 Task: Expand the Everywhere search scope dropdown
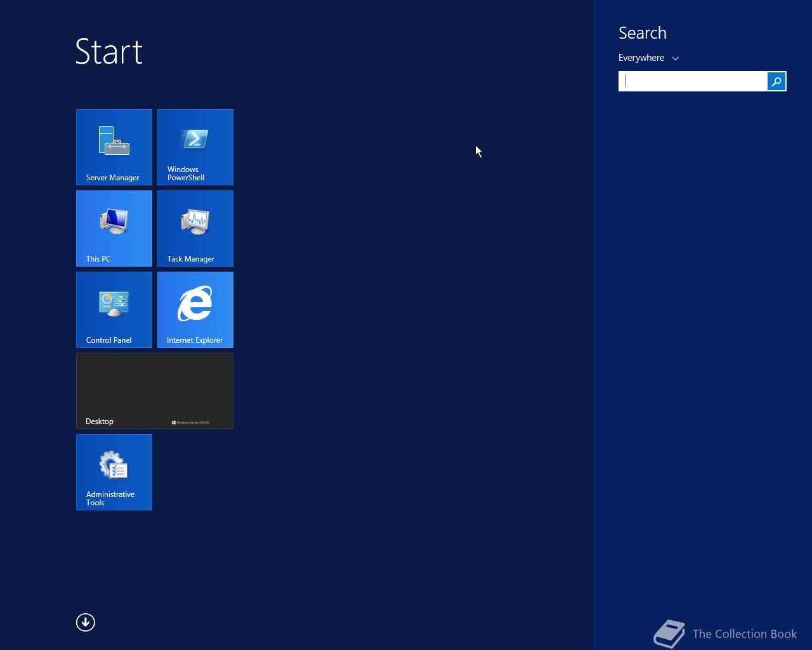point(648,58)
